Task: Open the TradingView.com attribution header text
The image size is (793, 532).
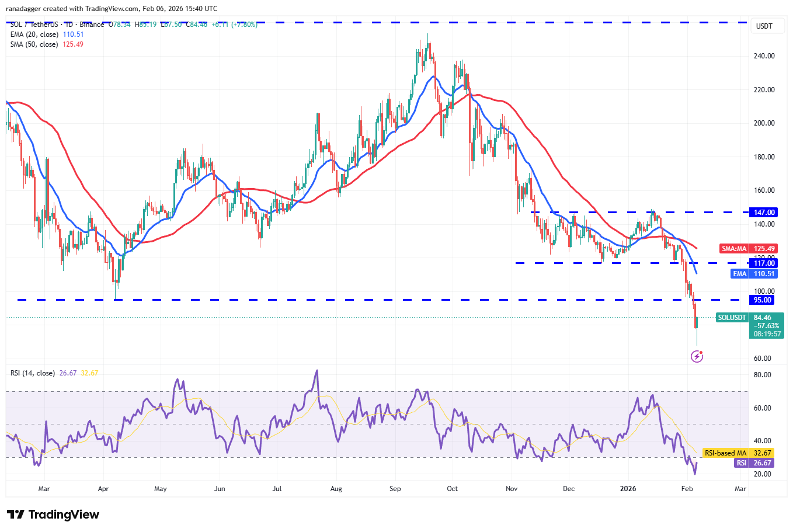Action: (111, 9)
